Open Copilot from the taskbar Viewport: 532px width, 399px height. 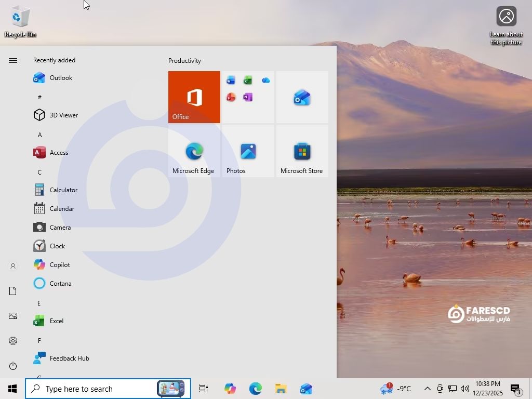pyautogui.click(x=230, y=389)
